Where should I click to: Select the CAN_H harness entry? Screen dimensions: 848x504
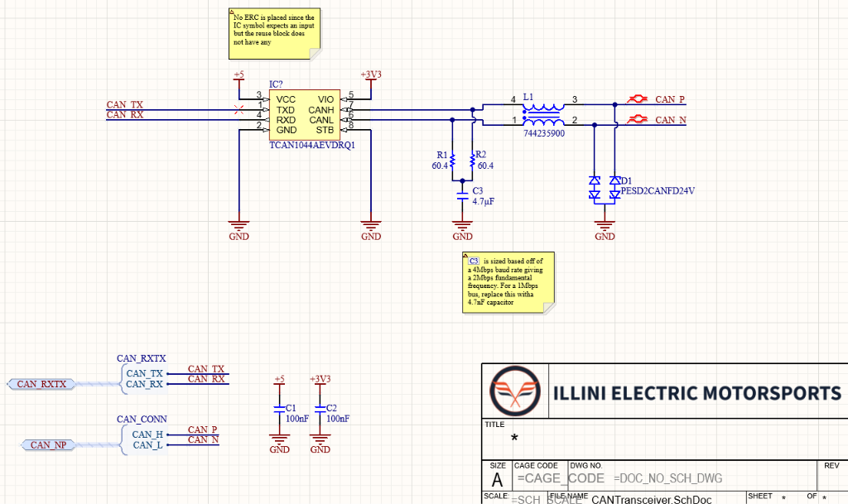click(x=147, y=434)
